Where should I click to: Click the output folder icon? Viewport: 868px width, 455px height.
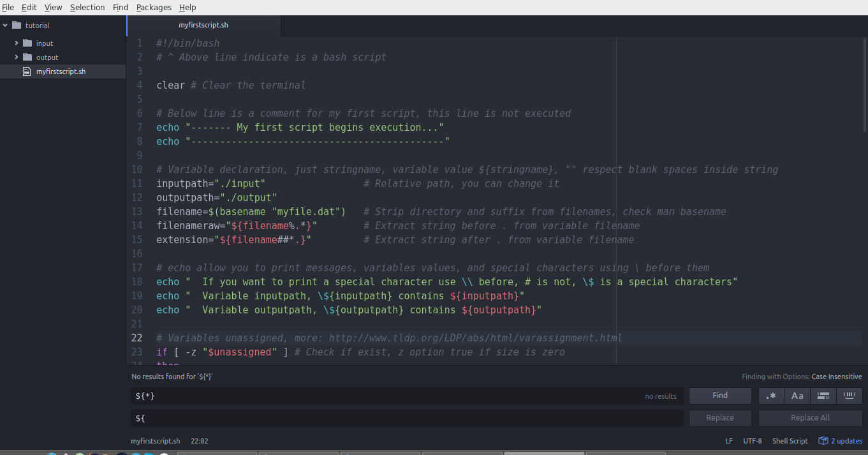coord(28,57)
